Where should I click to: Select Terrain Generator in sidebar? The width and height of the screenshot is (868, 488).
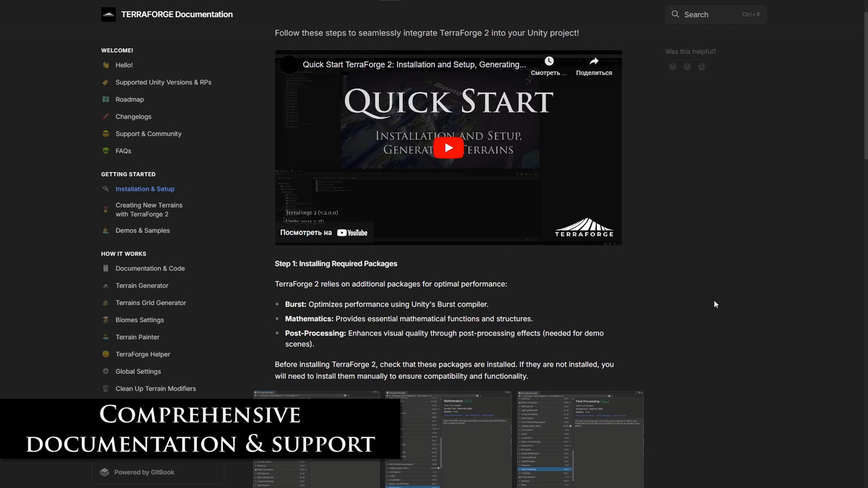coord(142,286)
